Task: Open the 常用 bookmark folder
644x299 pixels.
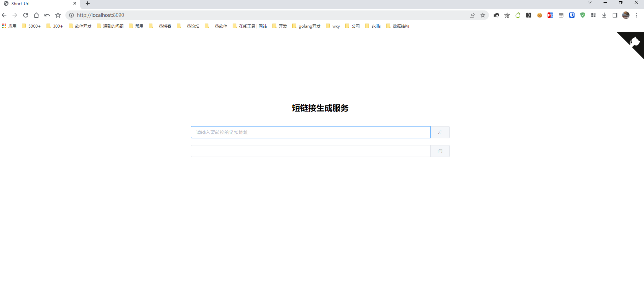Action: (136, 26)
